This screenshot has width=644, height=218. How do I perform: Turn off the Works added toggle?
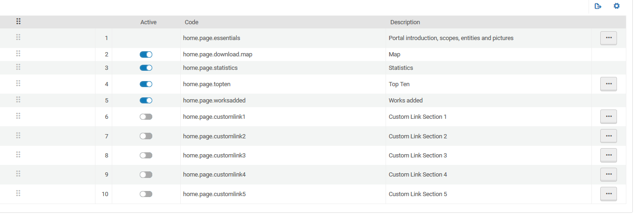point(146,101)
